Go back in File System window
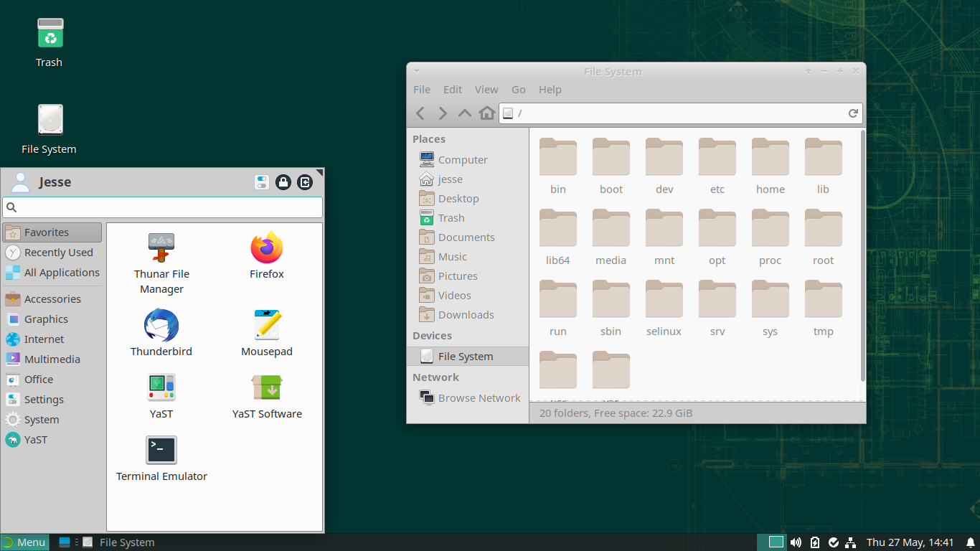The height and width of the screenshot is (551, 980). tap(421, 113)
